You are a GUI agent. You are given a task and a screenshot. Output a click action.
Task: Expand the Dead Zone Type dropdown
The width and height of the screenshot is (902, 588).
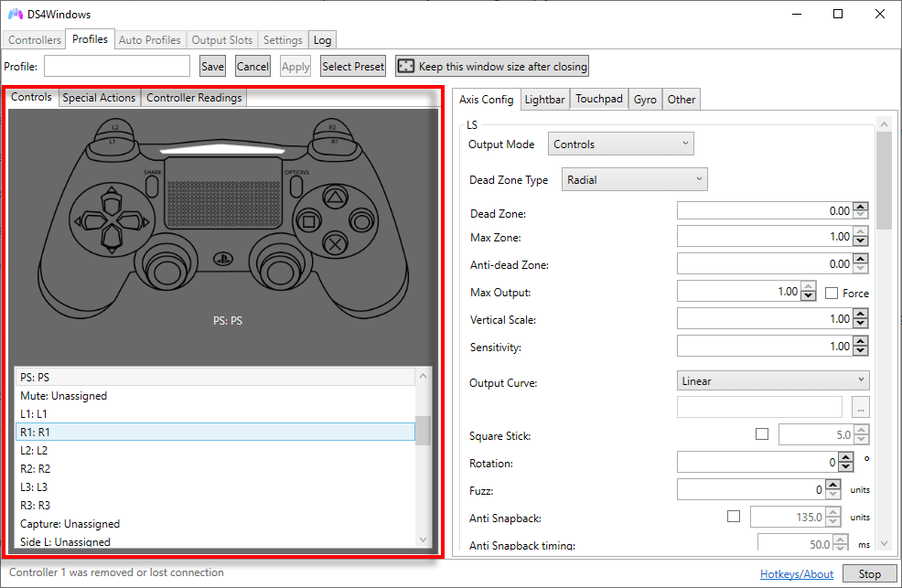[x=634, y=180]
